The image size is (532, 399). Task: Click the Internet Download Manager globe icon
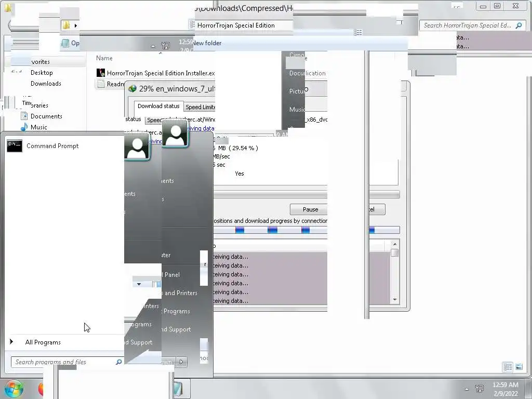pos(132,88)
